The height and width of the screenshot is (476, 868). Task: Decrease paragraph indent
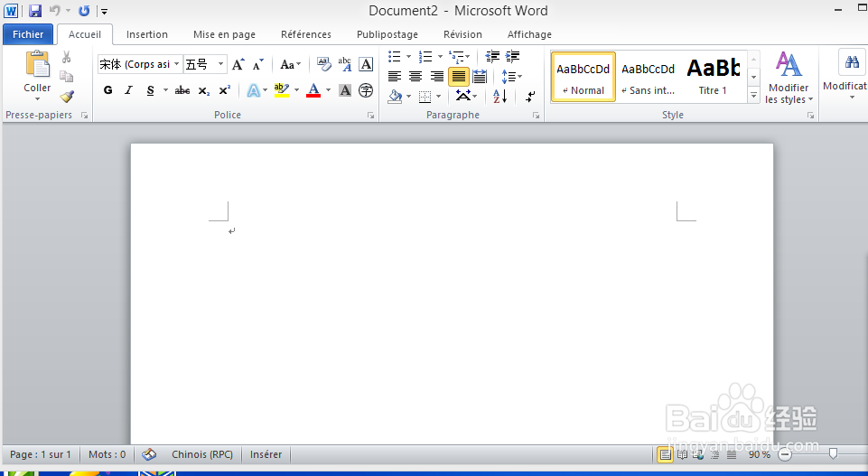click(x=492, y=56)
